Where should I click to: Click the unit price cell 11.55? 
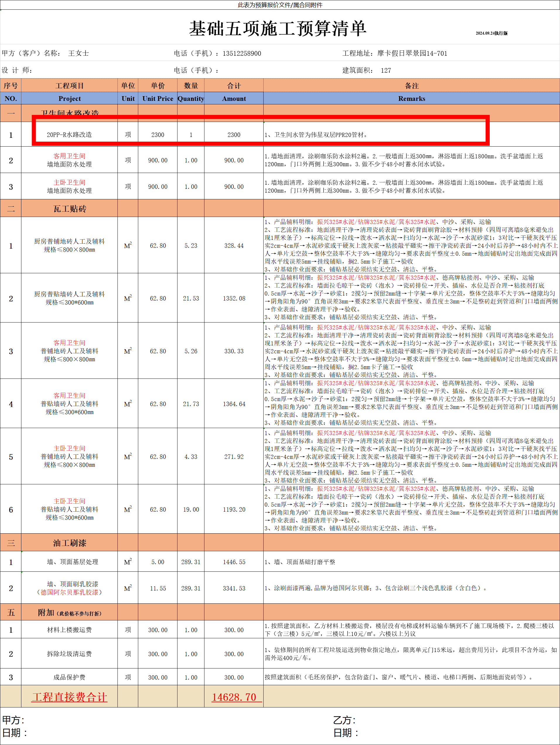pyautogui.click(x=158, y=588)
